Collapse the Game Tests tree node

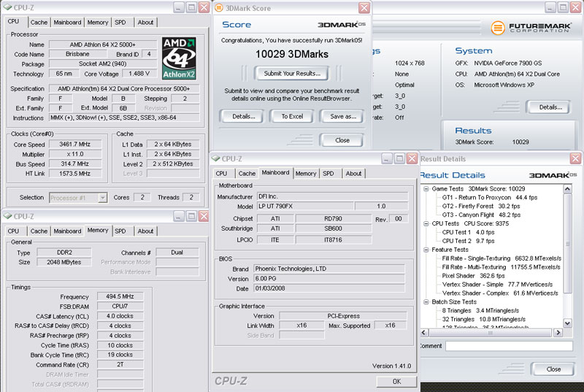[426, 189]
